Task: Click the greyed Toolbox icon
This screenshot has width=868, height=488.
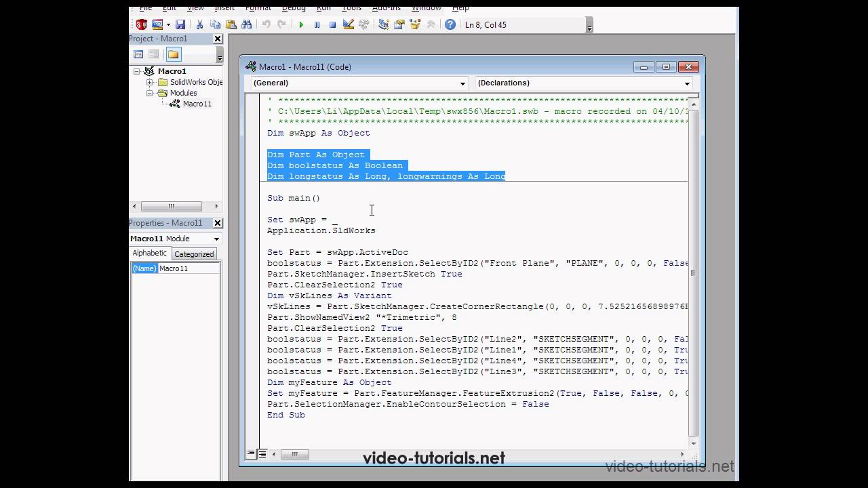Action: pyautogui.click(x=430, y=24)
